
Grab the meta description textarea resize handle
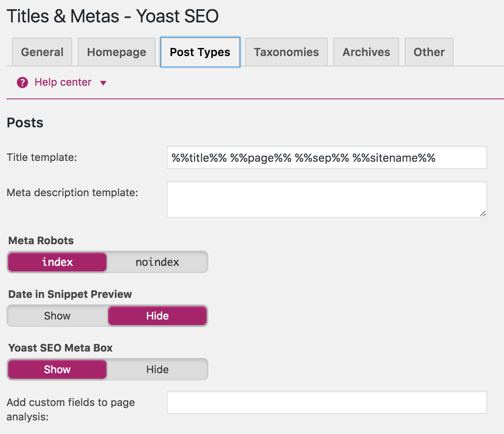483,214
